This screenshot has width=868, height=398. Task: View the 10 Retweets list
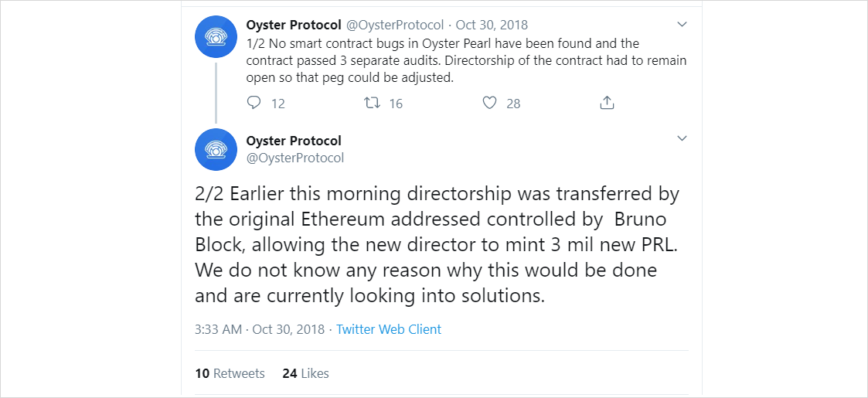coord(230,373)
